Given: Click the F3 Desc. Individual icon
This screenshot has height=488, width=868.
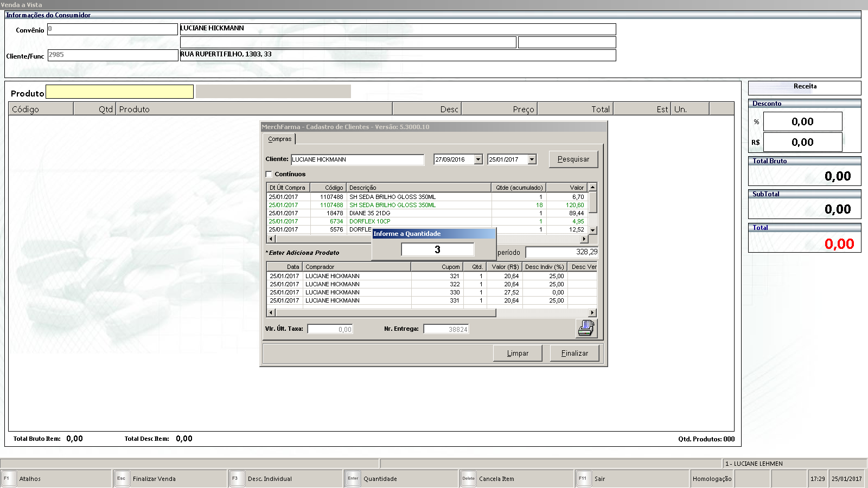Looking at the screenshot, I should point(236,479).
